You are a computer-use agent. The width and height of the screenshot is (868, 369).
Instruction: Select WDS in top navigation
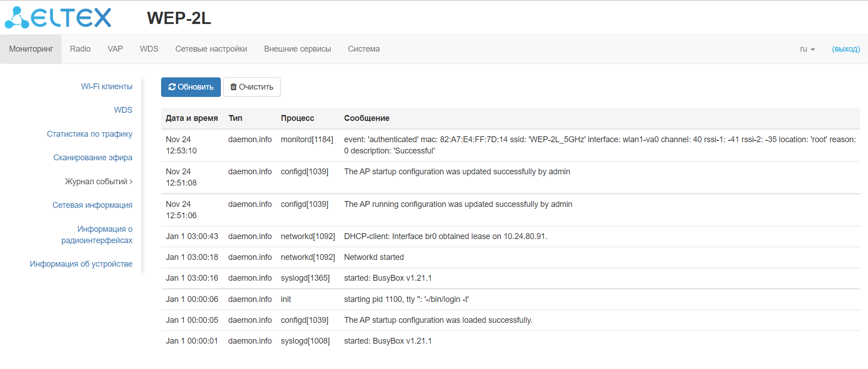[149, 49]
